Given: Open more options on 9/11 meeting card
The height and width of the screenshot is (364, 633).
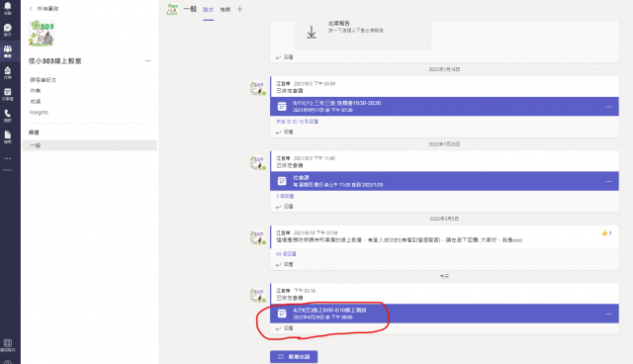Looking at the screenshot, I should click(608, 107).
